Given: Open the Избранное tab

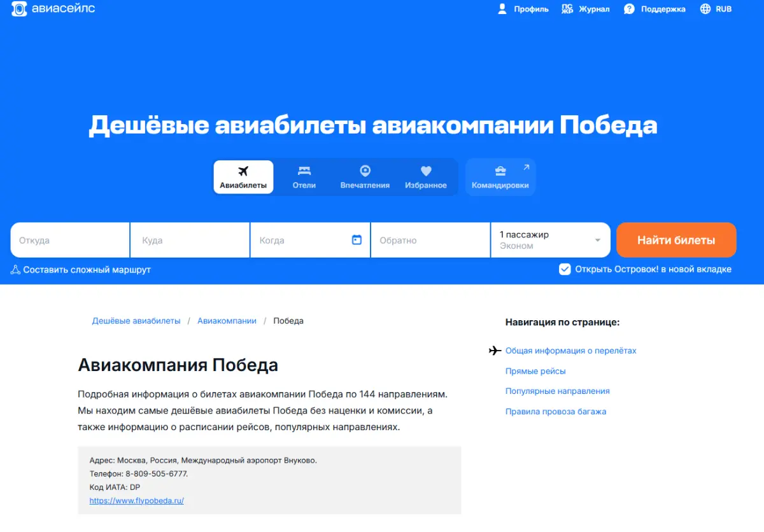Looking at the screenshot, I should 426,177.
